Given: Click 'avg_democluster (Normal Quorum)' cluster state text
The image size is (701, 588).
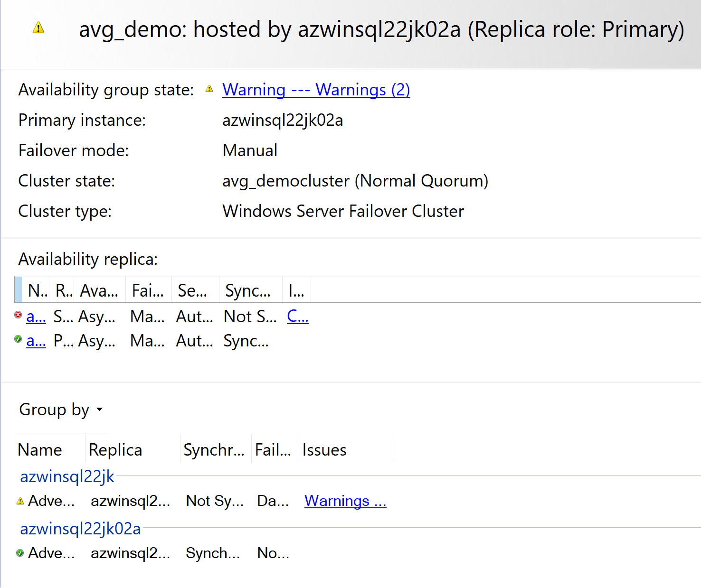Looking at the screenshot, I should tap(355, 181).
